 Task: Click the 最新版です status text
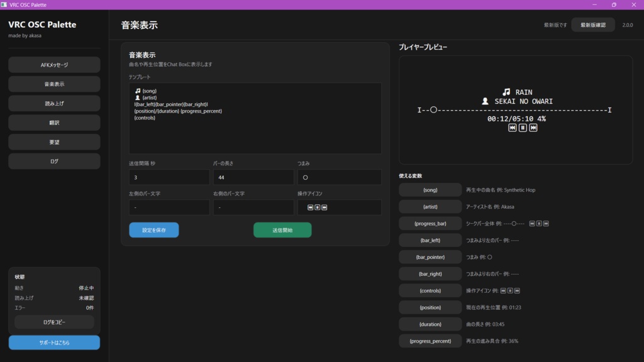point(555,25)
